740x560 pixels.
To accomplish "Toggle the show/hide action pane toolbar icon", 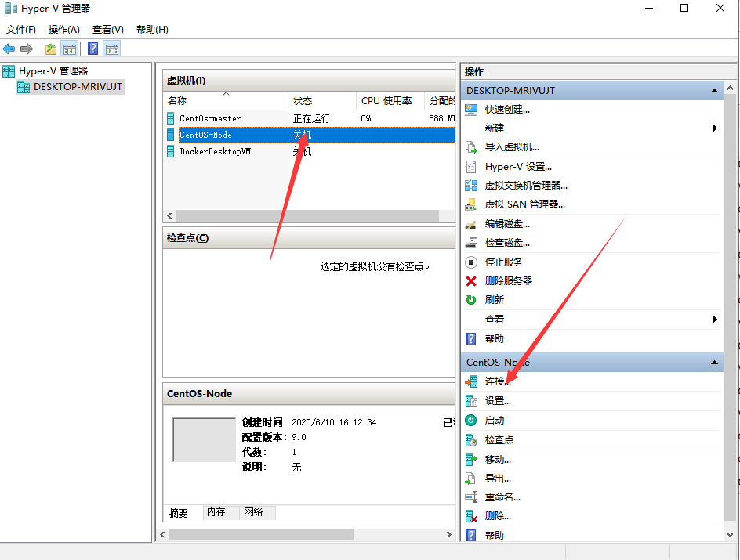I will point(112,49).
